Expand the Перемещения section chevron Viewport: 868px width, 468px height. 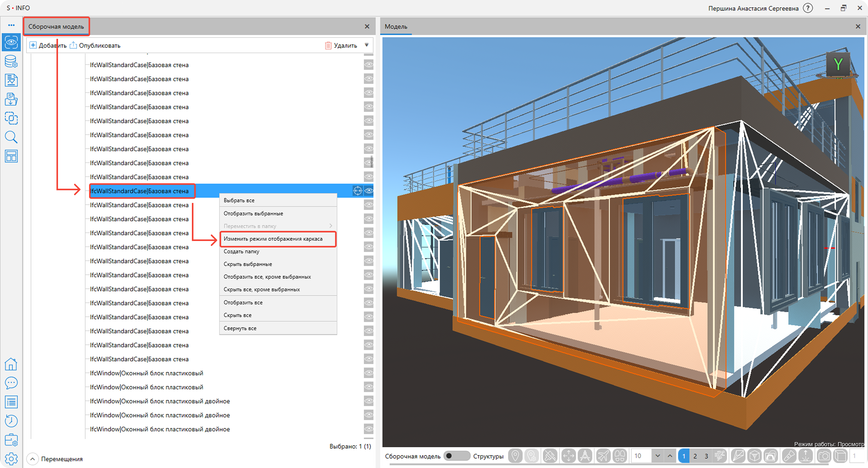32,459
